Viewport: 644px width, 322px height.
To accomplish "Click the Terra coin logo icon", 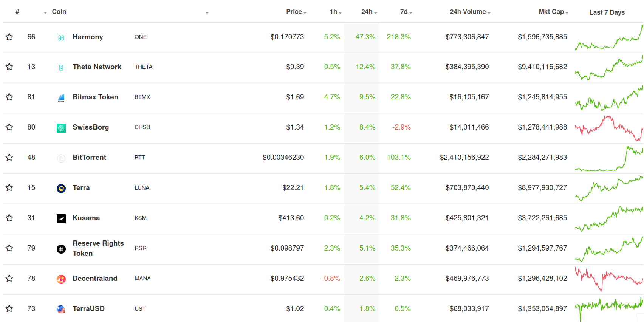I will pos(61,188).
